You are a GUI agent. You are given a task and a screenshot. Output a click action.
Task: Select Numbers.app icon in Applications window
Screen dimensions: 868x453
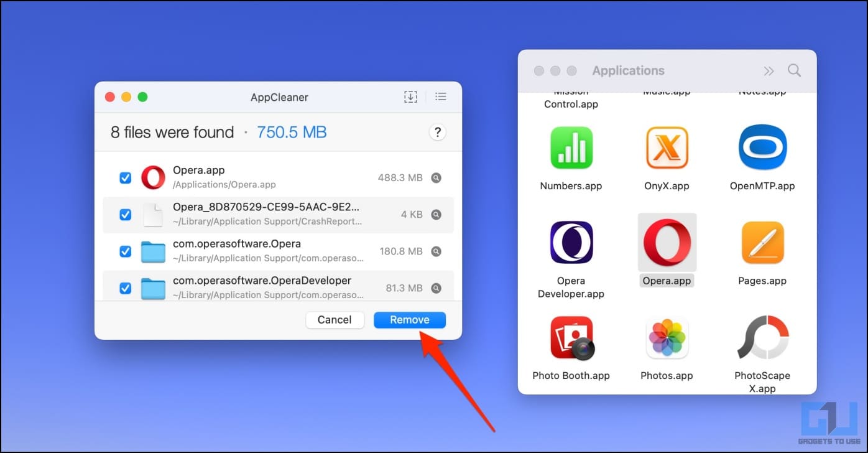[571, 148]
